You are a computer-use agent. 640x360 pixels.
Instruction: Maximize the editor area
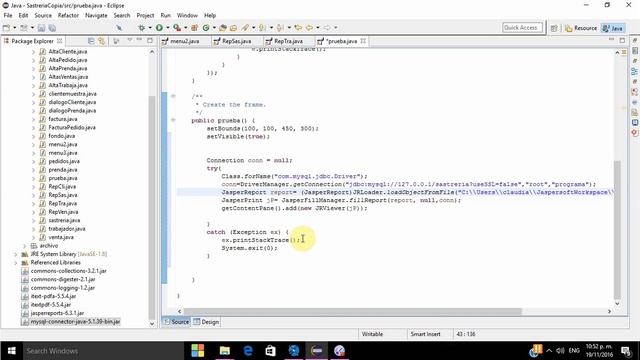pyautogui.click(x=622, y=40)
